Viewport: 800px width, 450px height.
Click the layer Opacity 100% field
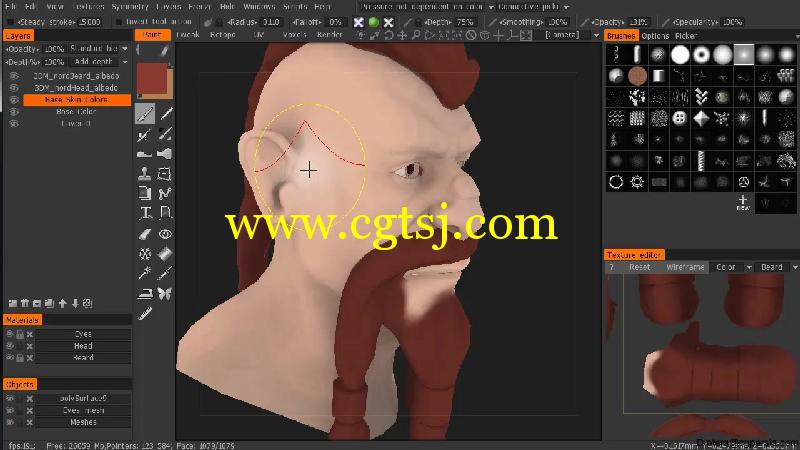coord(54,48)
